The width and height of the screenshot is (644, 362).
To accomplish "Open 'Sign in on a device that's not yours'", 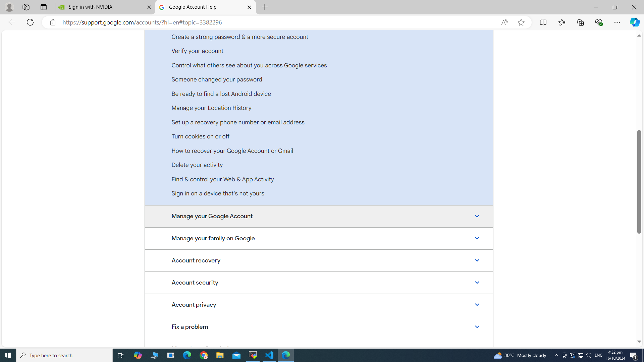I will pyautogui.click(x=218, y=193).
